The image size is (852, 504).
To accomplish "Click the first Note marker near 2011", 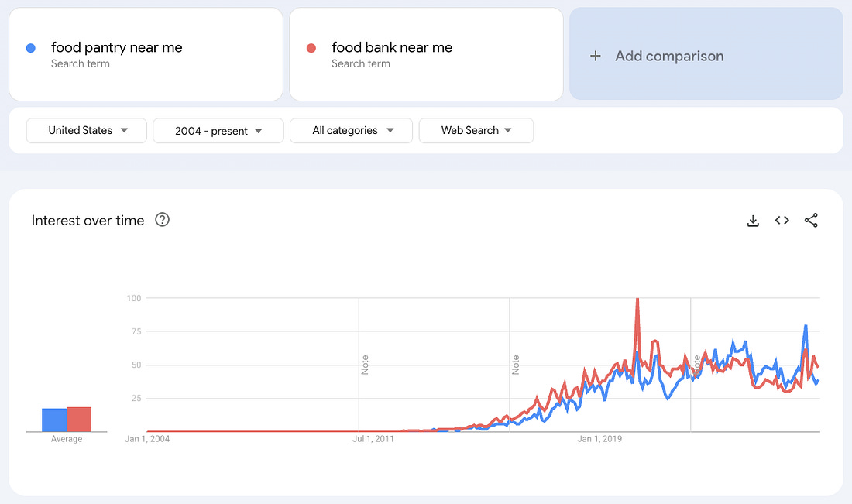I will [x=364, y=364].
